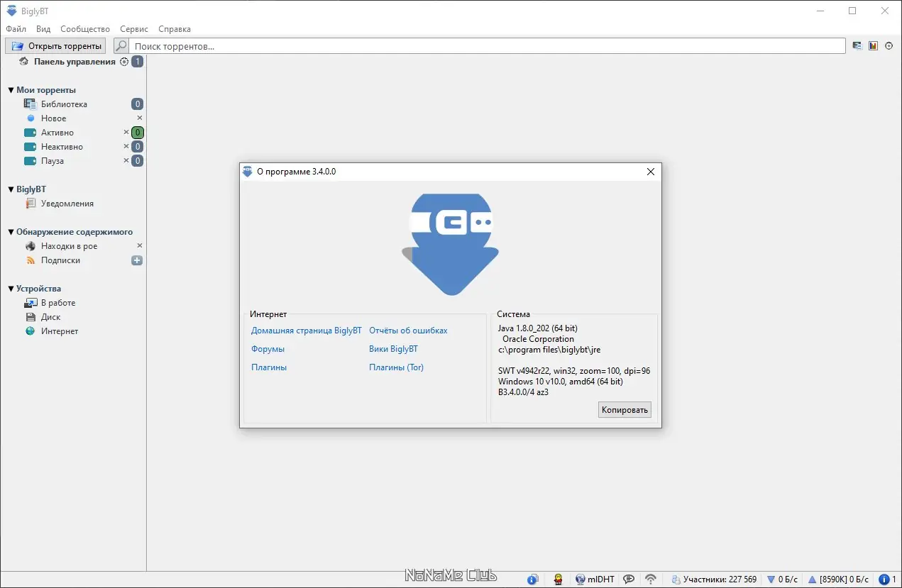The height and width of the screenshot is (588, 902).
Task: Open the chat bubble icon in status bar
Action: (x=629, y=579)
